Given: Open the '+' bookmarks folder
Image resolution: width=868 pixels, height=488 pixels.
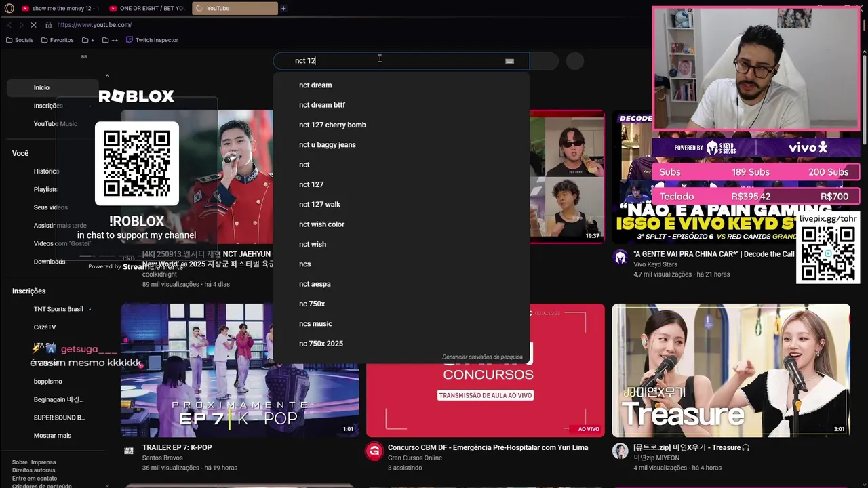Looking at the screenshot, I should click(x=88, y=40).
